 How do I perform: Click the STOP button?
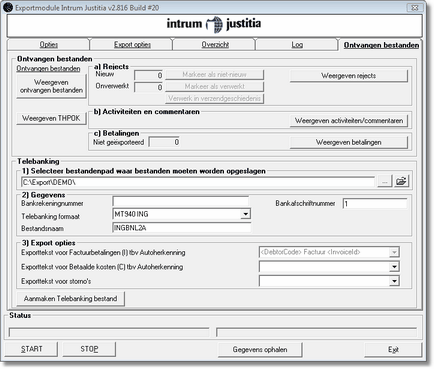click(x=89, y=349)
